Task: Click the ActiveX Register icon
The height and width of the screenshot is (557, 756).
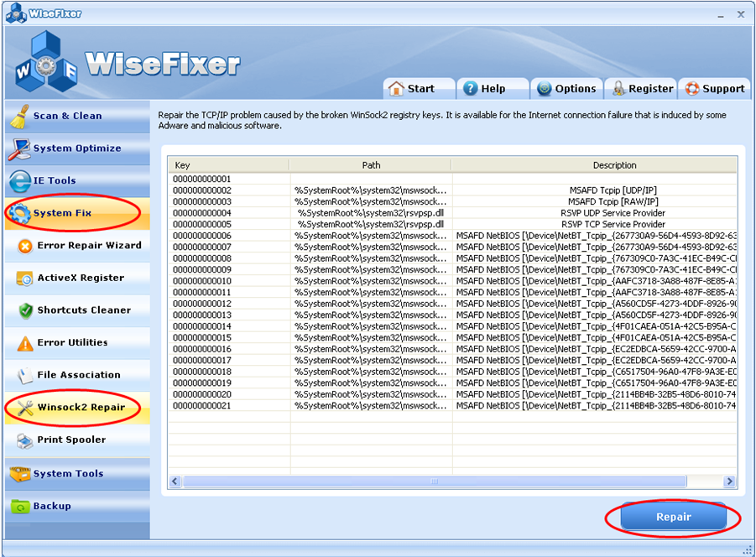Action: [x=24, y=278]
